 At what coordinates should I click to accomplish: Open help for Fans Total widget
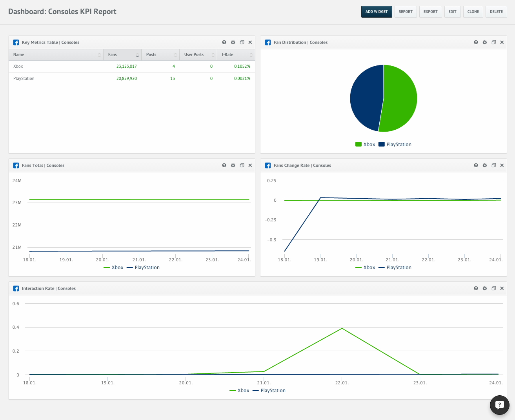(224, 165)
